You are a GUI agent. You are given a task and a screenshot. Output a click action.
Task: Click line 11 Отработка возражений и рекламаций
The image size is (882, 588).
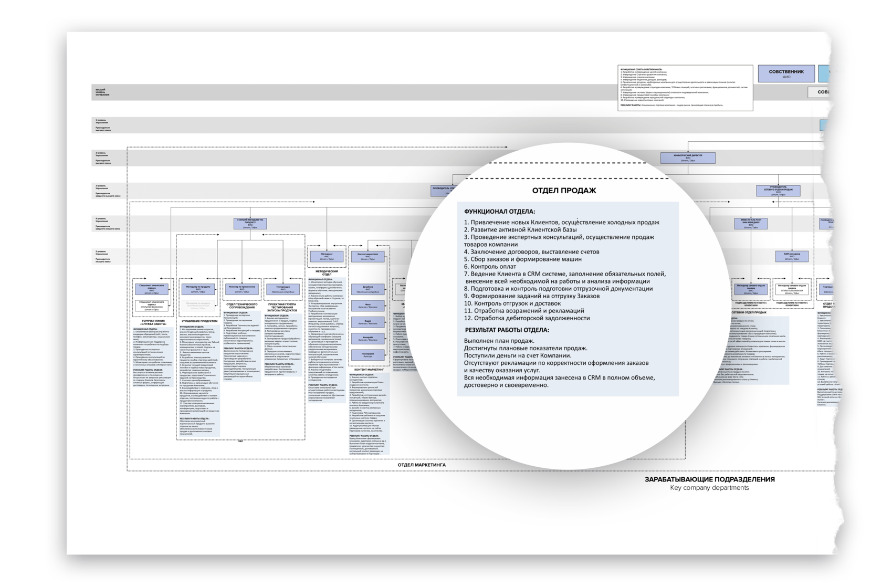coord(524,310)
